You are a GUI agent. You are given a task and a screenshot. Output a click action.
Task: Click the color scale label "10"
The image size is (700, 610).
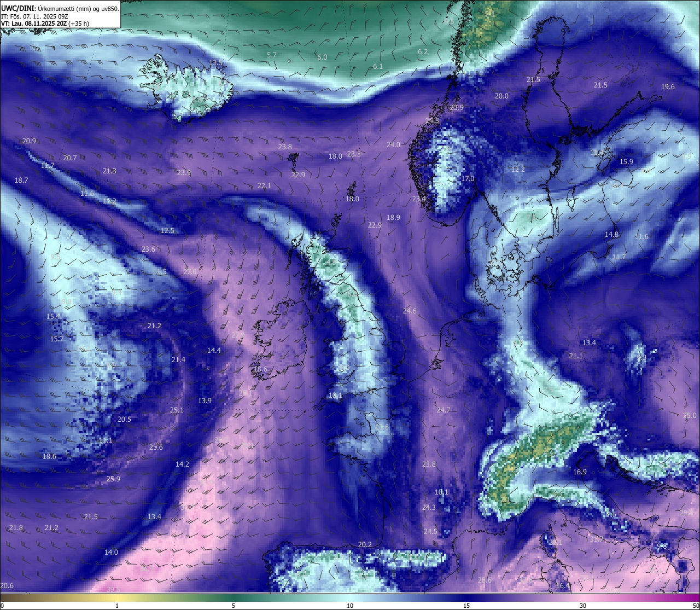click(350, 606)
